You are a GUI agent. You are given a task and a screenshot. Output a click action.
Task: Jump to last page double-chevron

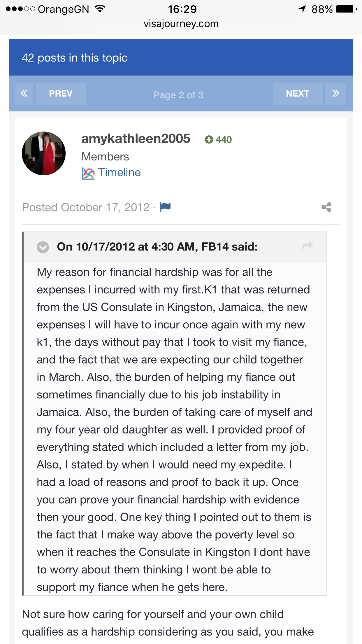click(336, 94)
